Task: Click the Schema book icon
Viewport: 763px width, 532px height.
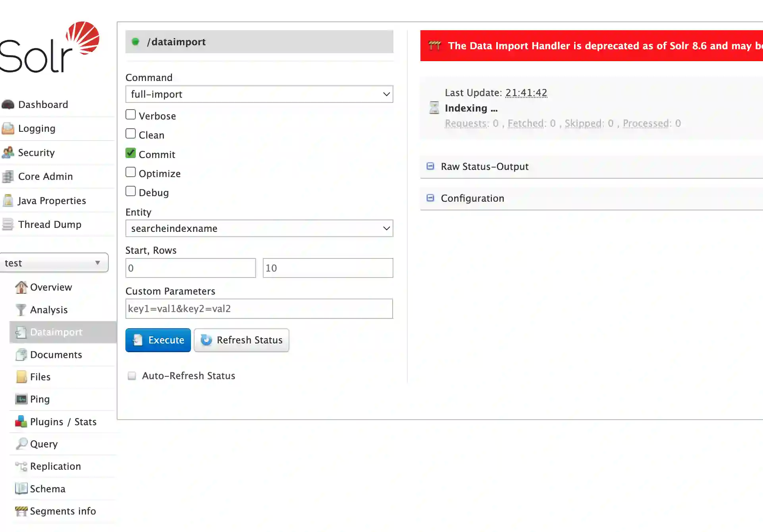Action: 21,488
